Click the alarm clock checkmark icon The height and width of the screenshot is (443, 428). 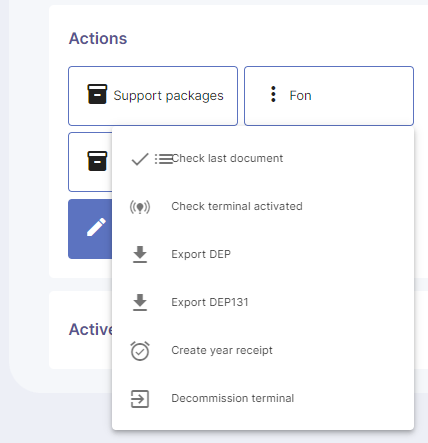(140, 351)
